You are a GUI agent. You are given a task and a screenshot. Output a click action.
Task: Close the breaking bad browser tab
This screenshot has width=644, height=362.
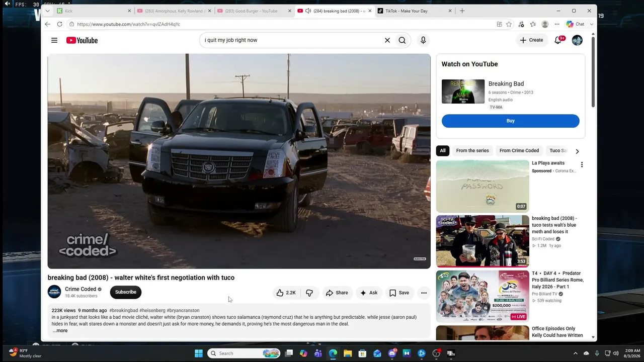(x=370, y=11)
